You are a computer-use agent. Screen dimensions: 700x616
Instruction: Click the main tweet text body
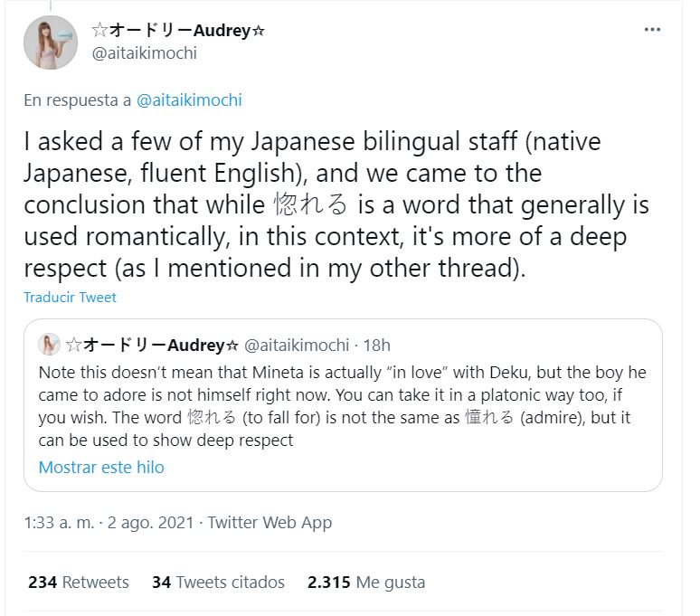[x=336, y=204]
